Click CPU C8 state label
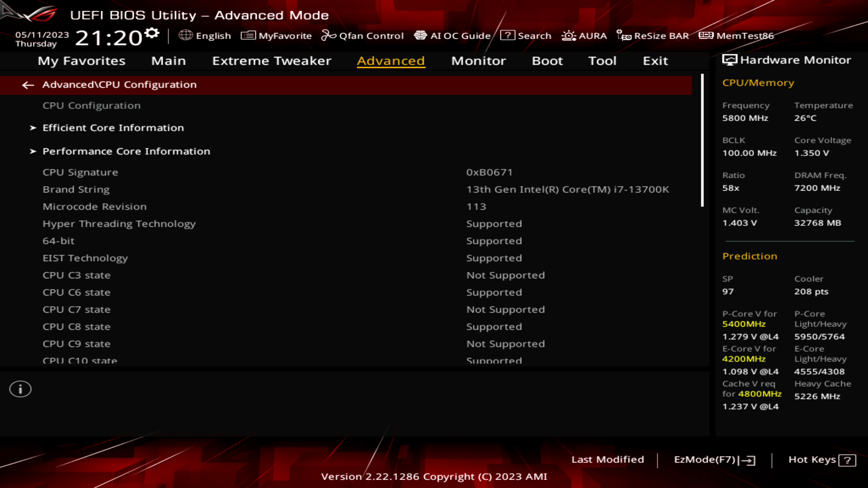 (x=76, y=327)
